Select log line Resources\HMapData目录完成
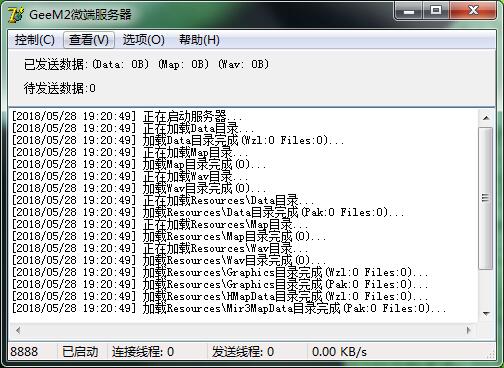Screen dimensions: 504x368 [220, 296]
